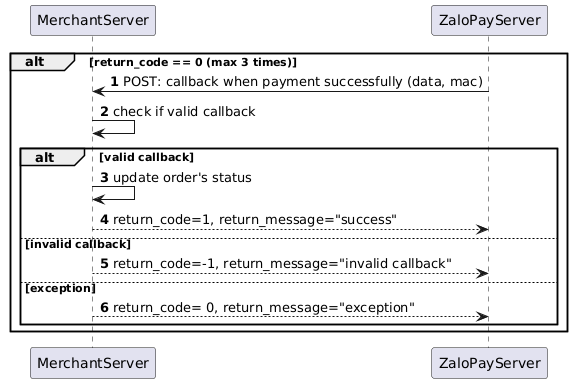Click the dashed arrowhead of message 6
The width and height of the screenshot is (572, 383).
click(x=482, y=317)
